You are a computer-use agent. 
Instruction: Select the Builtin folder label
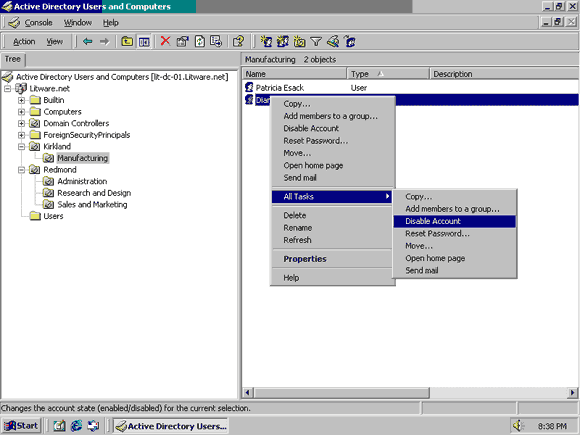pos(54,100)
